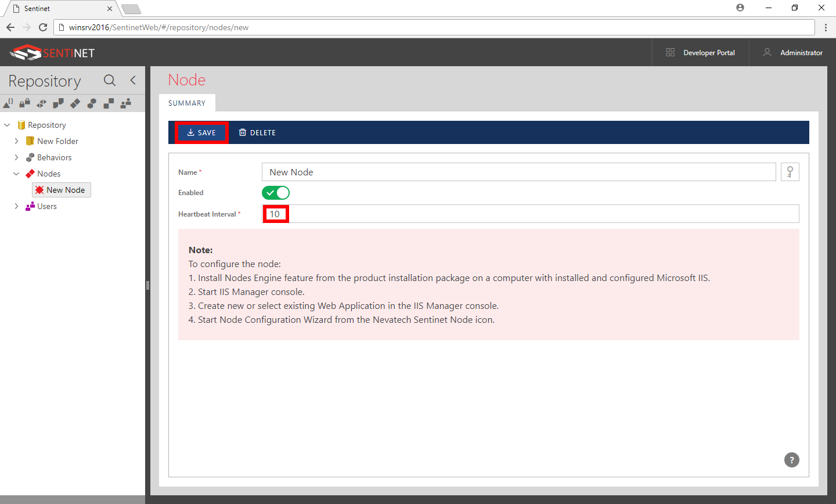Viewport: 836px width, 504px height.
Task: Click the browser reload icon
Action: pos(43,27)
